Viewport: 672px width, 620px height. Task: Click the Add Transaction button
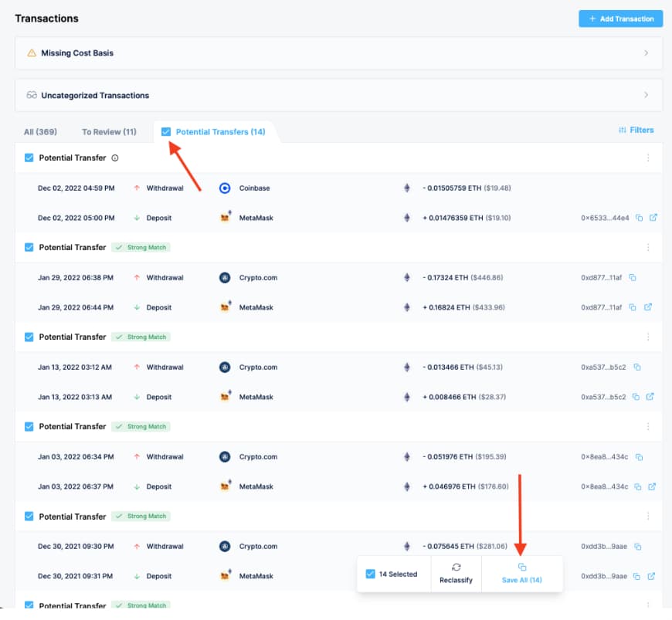click(x=620, y=19)
